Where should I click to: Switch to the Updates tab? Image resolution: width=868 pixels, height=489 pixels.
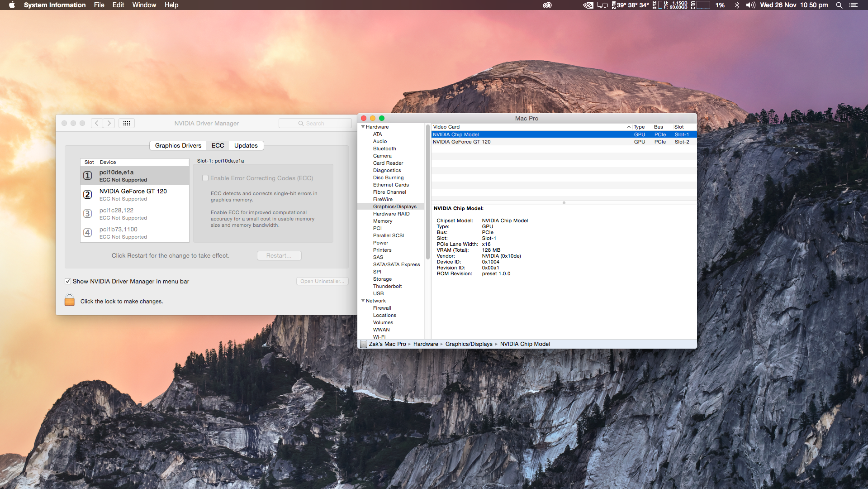click(246, 145)
